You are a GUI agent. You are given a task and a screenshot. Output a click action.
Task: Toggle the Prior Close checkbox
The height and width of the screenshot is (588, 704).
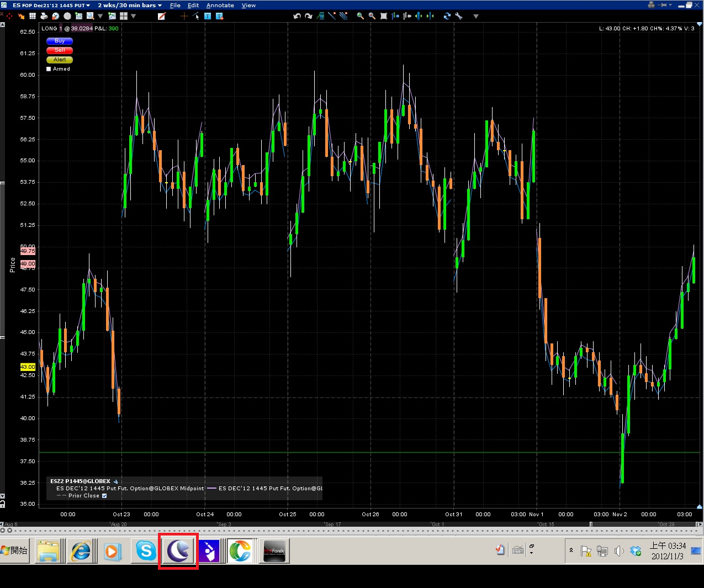(104, 496)
